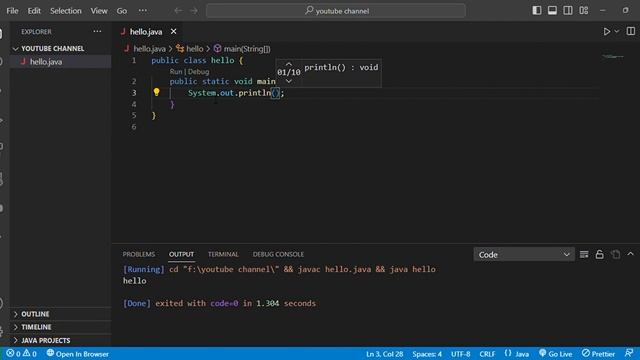Show previous signature in the println hint
This screenshot has height=360, width=640.
(289, 64)
